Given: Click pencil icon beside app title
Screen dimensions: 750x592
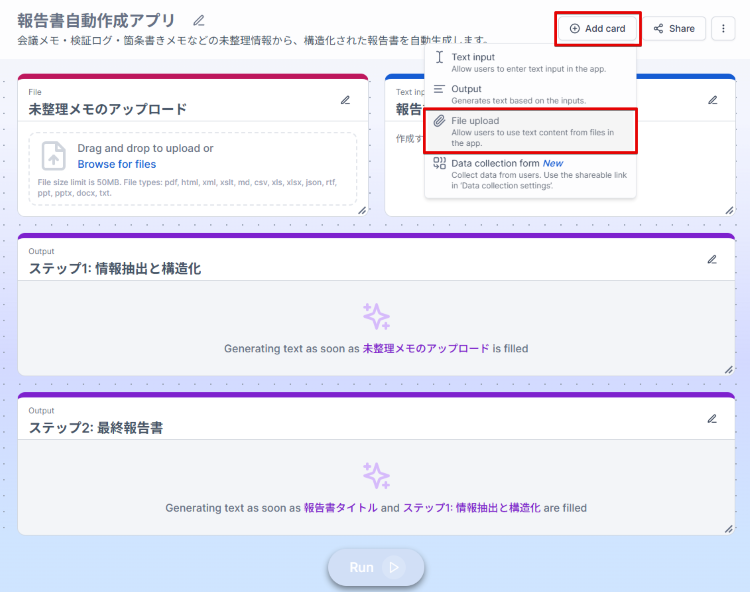Looking at the screenshot, I should point(199,20).
